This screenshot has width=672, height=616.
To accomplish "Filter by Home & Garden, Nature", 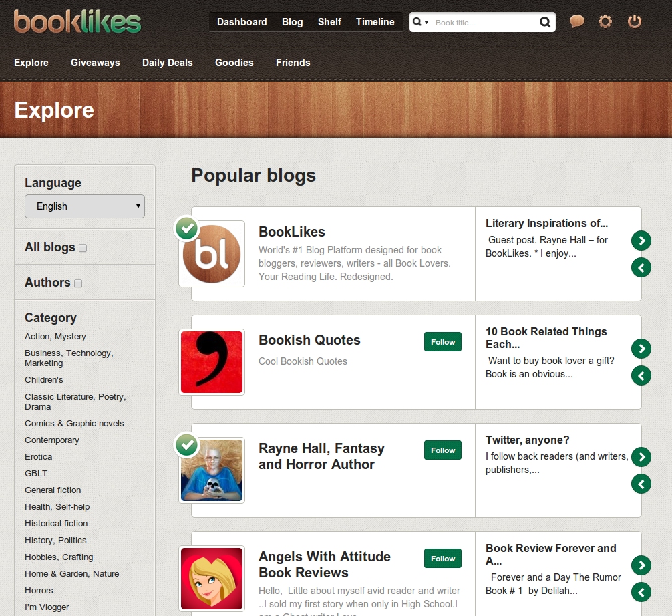I will tap(72, 573).
